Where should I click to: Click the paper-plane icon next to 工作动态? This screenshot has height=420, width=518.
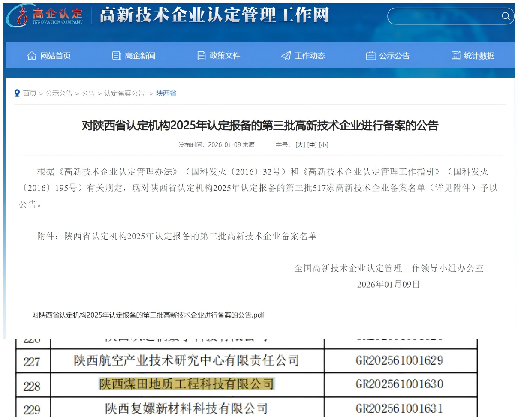pos(285,55)
